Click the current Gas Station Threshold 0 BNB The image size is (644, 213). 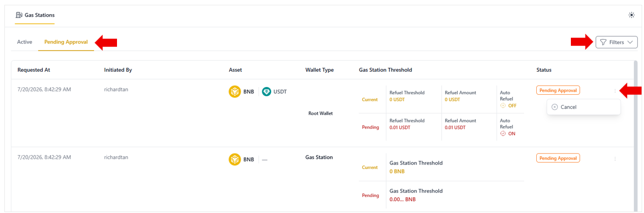tap(397, 171)
